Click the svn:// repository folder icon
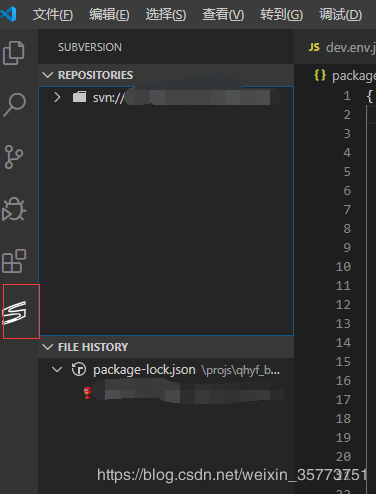Image resolution: width=376 pixels, height=494 pixels. pyautogui.click(x=79, y=97)
